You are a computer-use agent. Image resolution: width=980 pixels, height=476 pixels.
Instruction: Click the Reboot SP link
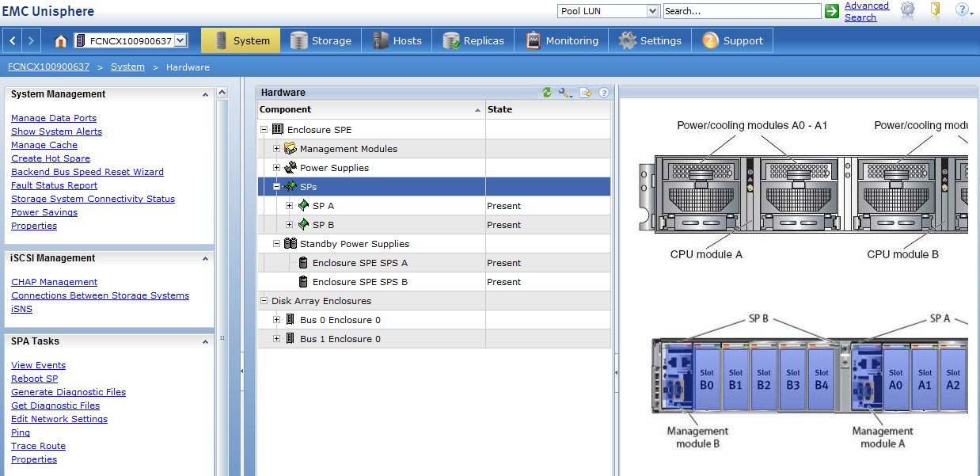click(x=34, y=379)
